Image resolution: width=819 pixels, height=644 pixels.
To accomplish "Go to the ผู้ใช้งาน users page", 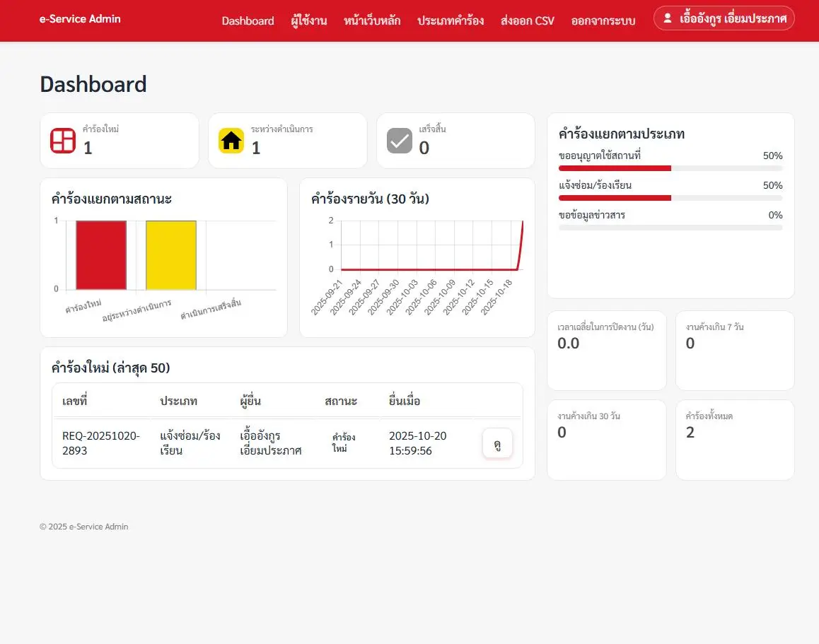I will pos(309,21).
